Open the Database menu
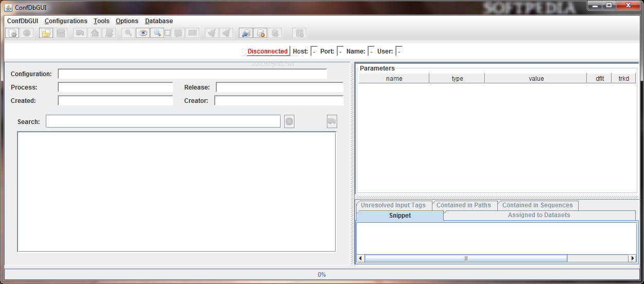The height and width of the screenshot is (284, 644). 159,21
